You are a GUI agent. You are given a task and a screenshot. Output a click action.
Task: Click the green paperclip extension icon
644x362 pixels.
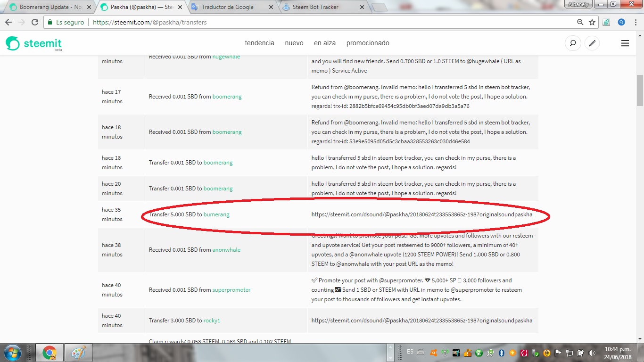point(607,22)
